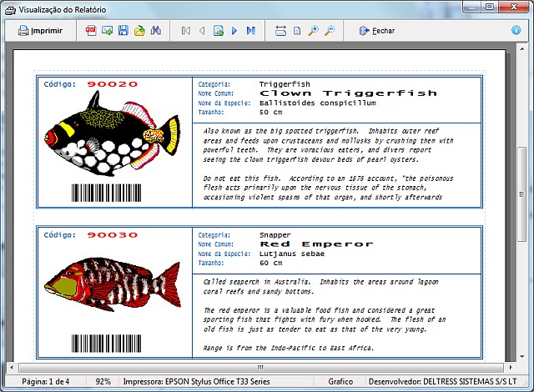The height and width of the screenshot is (392, 534).
Task: Click the name Clown Triggerfish
Action: [348, 93]
